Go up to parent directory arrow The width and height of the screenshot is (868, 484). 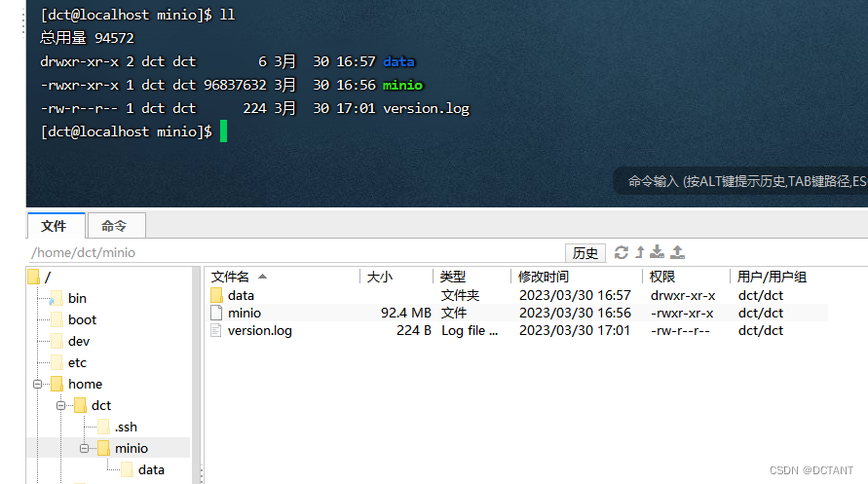(640, 252)
